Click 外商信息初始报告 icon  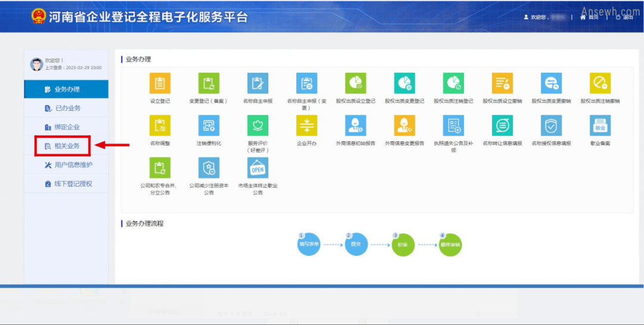click(355, 126)
